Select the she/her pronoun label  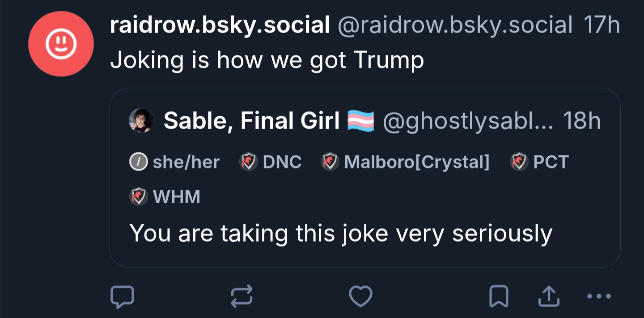pyautogui.click(x=175, y=162)
